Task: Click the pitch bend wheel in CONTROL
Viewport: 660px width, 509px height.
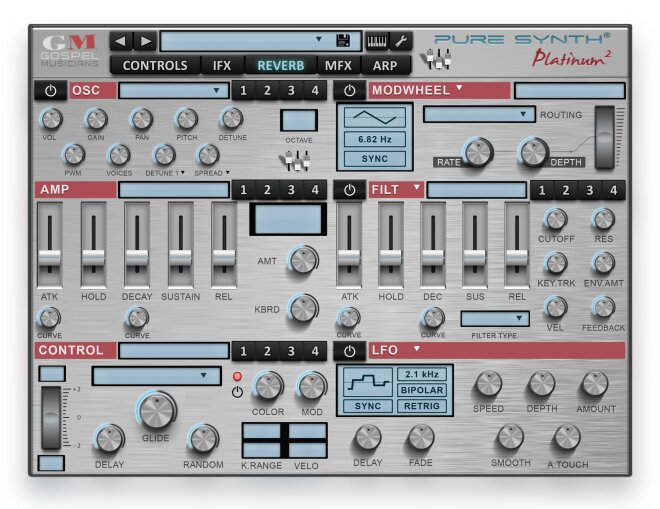Action: click(51, 417)
